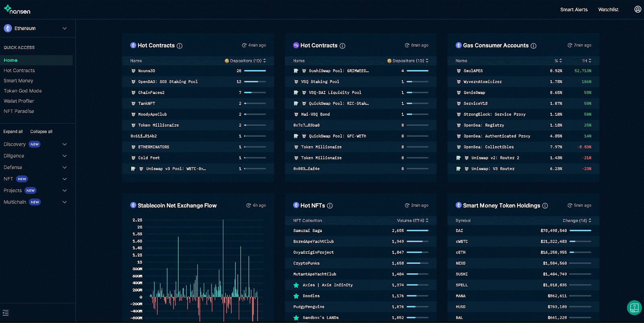Click the refresh icon on Hot NFTs panel
The width and height of the screenshot is (644, 323).
pyautogui.click(x=407, y=206)
